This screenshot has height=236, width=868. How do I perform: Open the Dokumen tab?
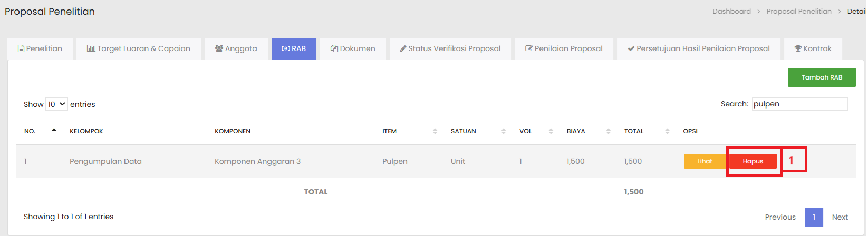pos(353,48)
